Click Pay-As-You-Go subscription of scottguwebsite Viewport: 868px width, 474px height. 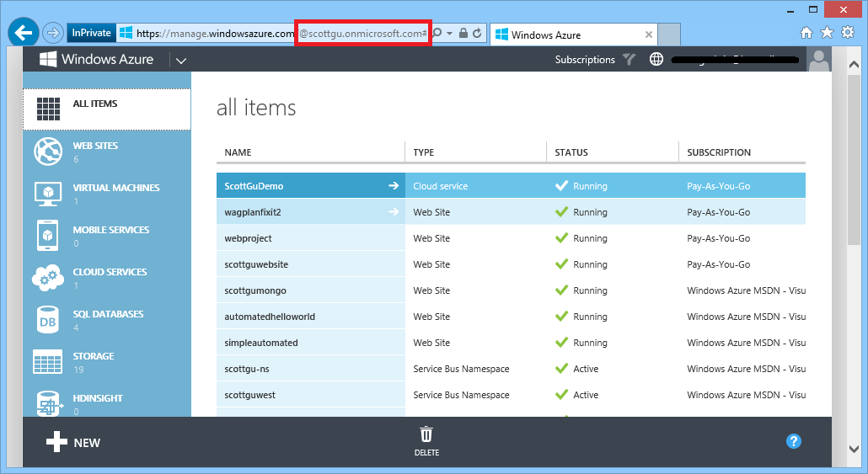(x=719, y=264)
